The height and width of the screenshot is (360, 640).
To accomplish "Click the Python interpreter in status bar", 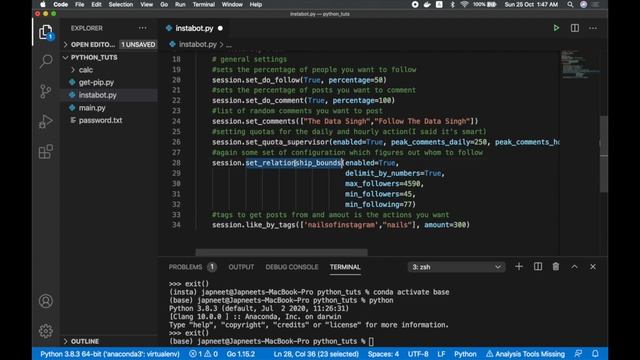I will point(109,354).
